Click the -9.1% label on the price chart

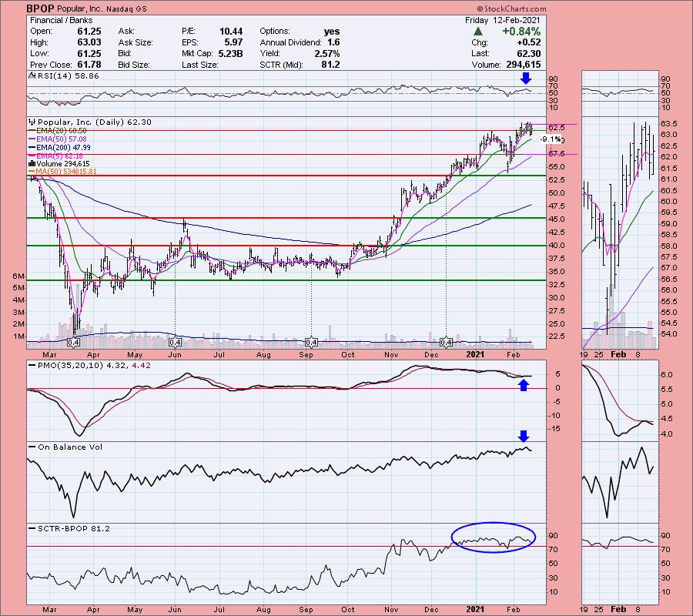point(551,139)
